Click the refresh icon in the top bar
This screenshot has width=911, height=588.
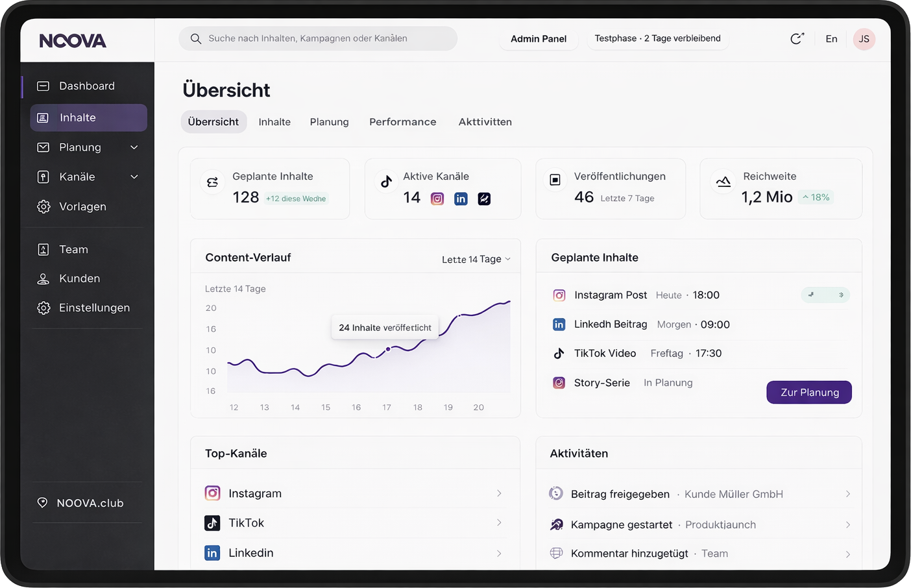[x=797, y=38]
